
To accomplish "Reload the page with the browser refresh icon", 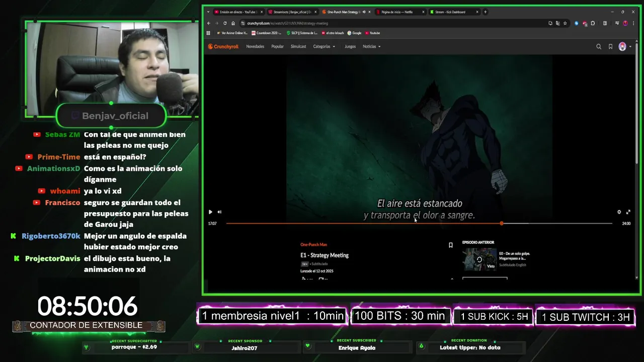I will (x=225, y=23).
